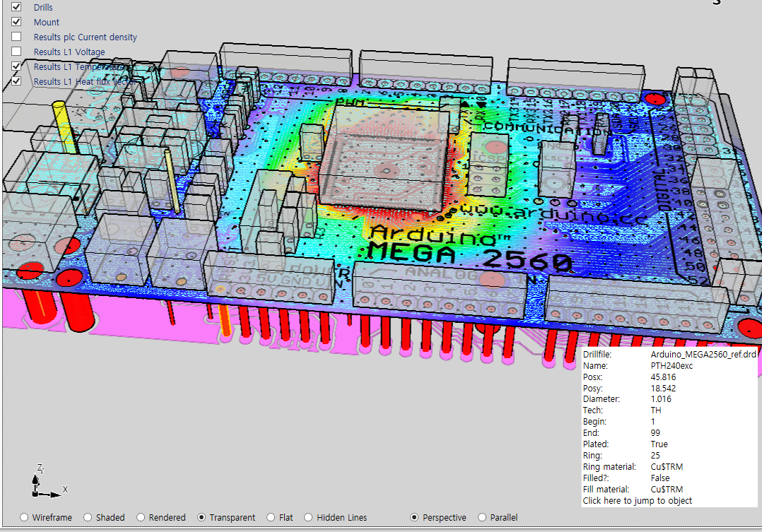Image resolution: width=762 pixels, height=532 pixels.
Task: Switch to Shaded display mode
Action: click(88, 517)
